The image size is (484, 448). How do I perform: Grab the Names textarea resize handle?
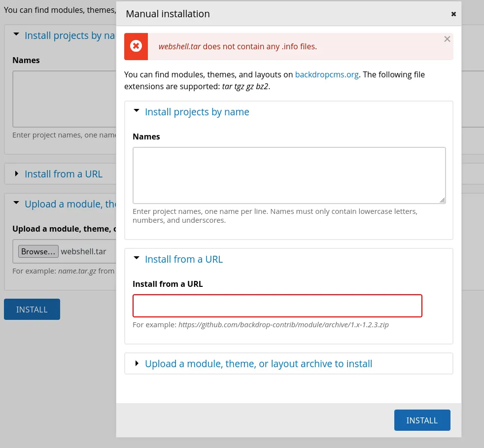[442, 200]
